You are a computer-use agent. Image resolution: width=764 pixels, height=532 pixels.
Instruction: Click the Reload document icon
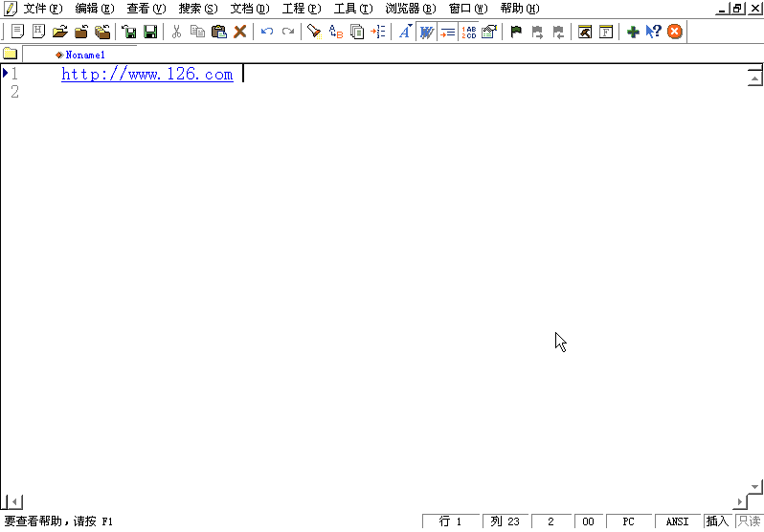(129, 32)
